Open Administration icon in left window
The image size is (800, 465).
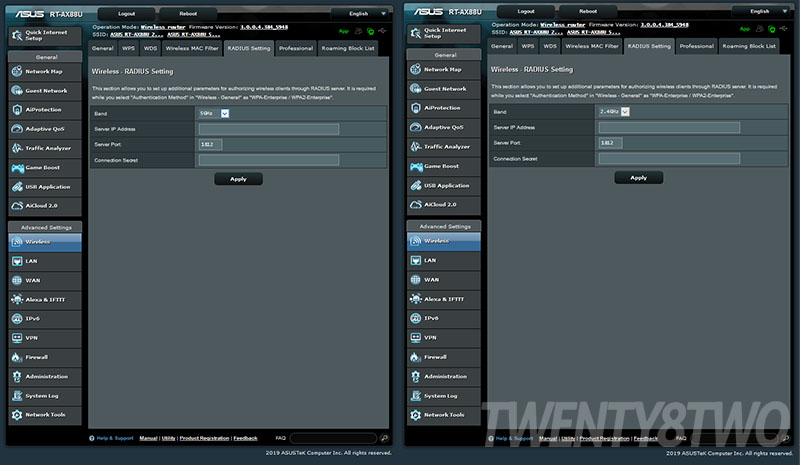17,376
